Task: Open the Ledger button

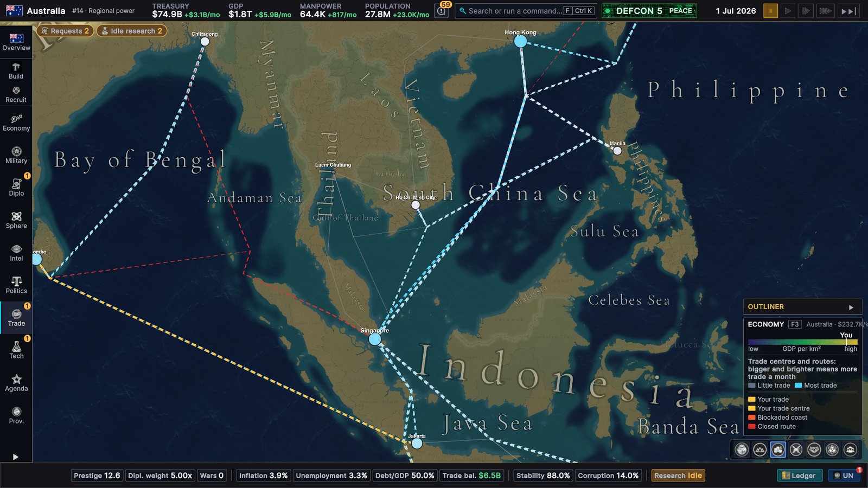Action: [x=800, y=476]
